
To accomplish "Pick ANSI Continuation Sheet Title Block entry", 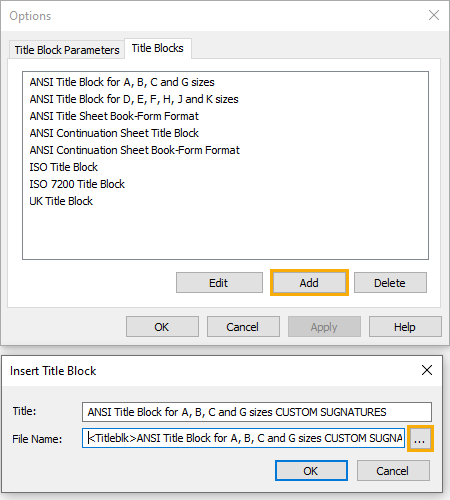I will (114, 133).
